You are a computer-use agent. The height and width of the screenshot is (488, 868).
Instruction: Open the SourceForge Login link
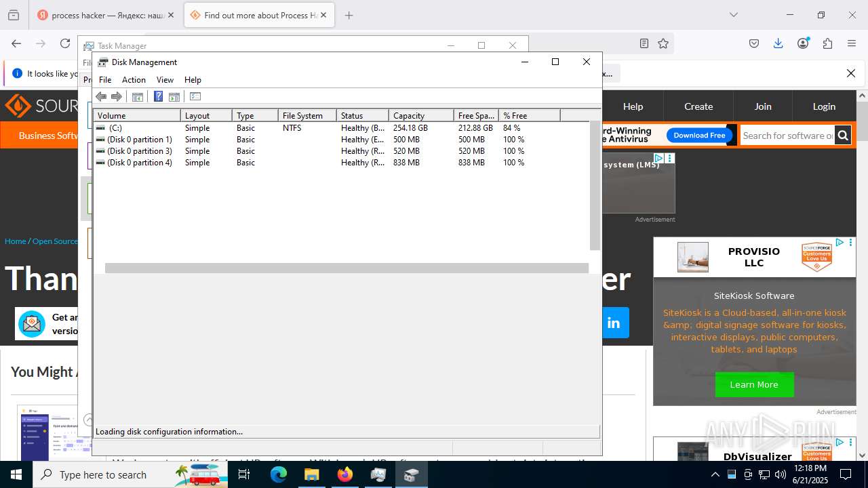pyautogui.click(x=824, y=106)
